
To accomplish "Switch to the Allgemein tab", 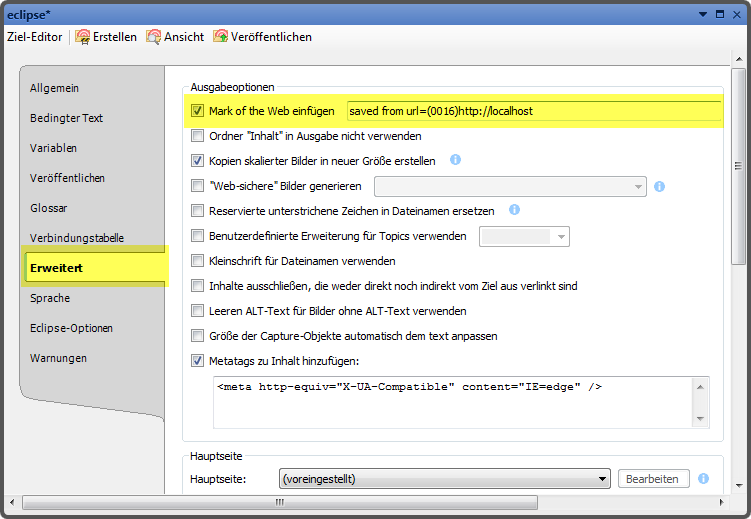I will [55, 88].
